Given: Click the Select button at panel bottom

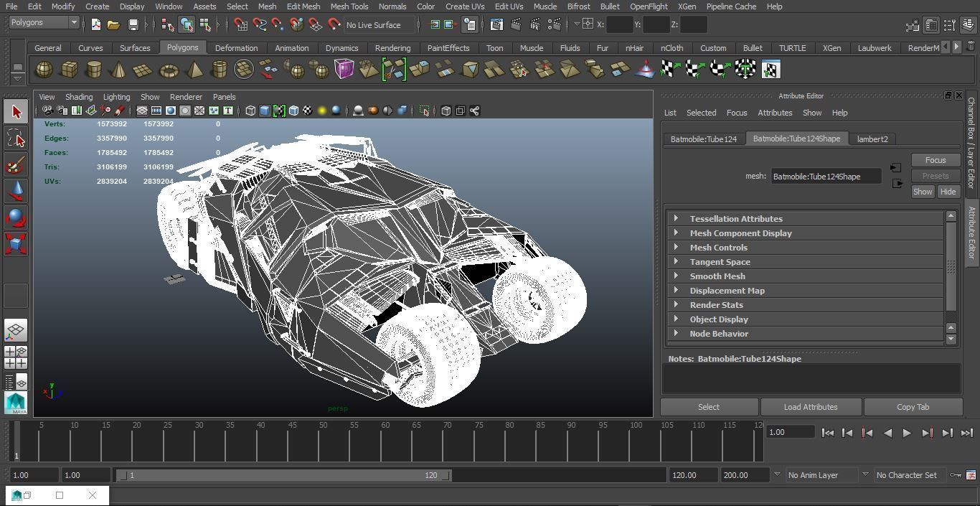Looking at the screenshot, I should [x=709, y=407].
